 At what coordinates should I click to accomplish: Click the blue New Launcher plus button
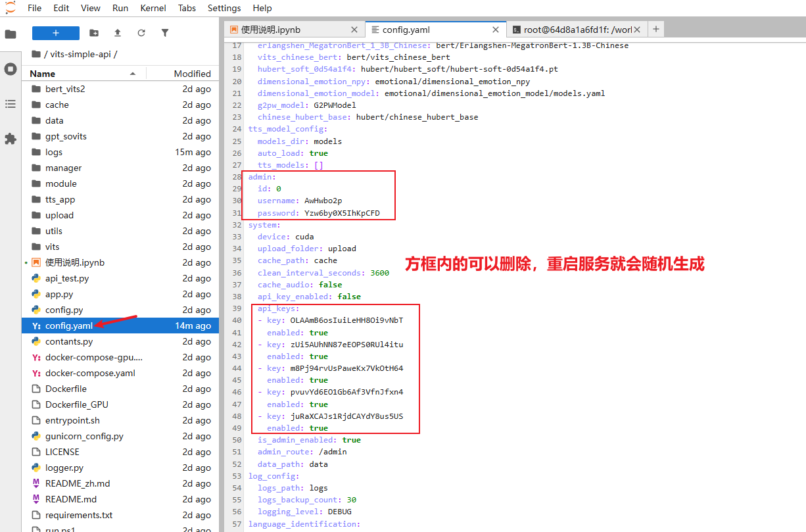[56, 33]
